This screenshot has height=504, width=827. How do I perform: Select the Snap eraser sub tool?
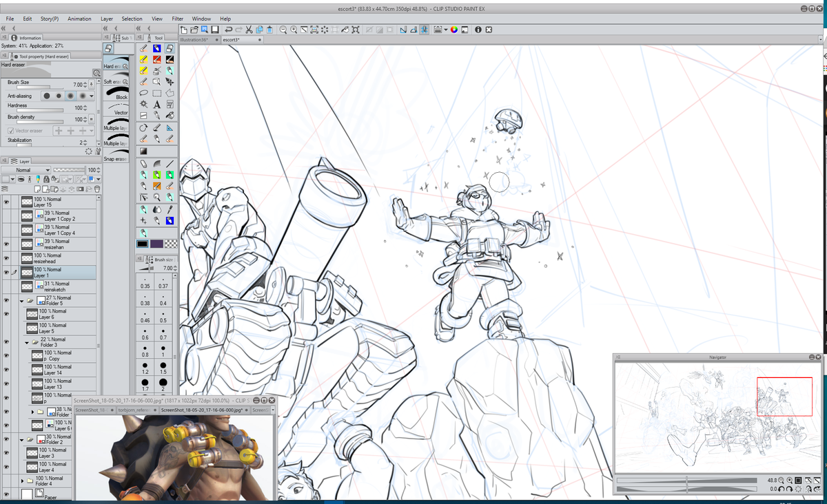[x=116, y=156]
